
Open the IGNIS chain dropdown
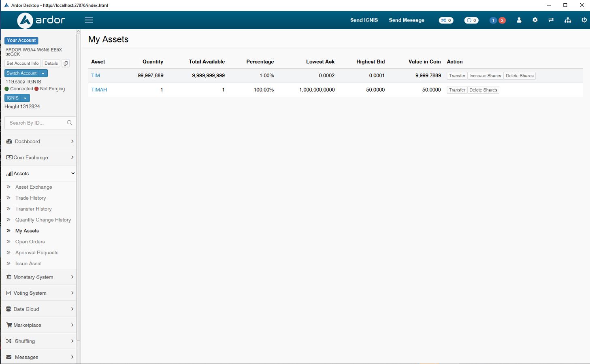click(x=17, y=98)
